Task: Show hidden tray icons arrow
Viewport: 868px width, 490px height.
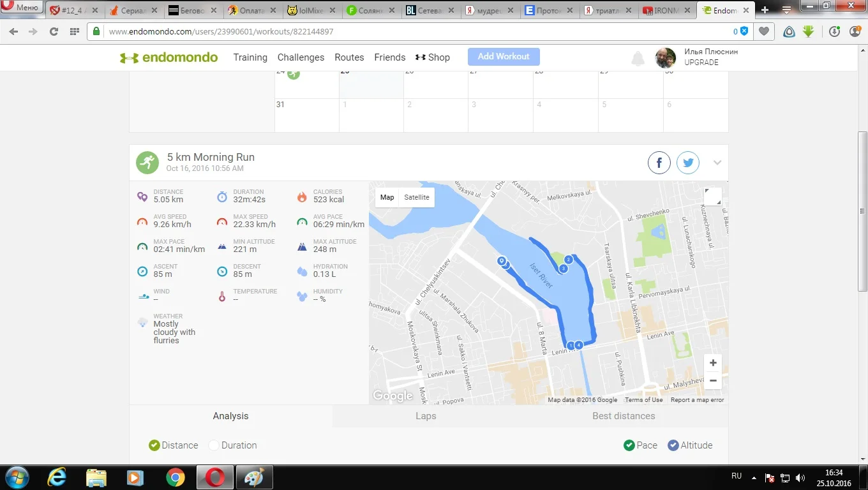Action: pyautogui.click(x=754, y=477)
